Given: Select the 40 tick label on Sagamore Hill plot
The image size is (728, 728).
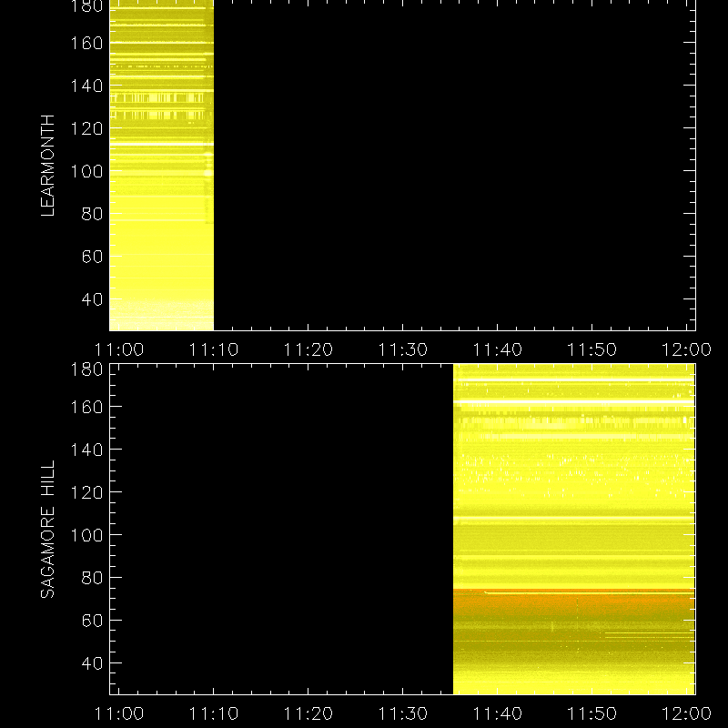Looking at the screenshot, I should click(x=92, y=663).
